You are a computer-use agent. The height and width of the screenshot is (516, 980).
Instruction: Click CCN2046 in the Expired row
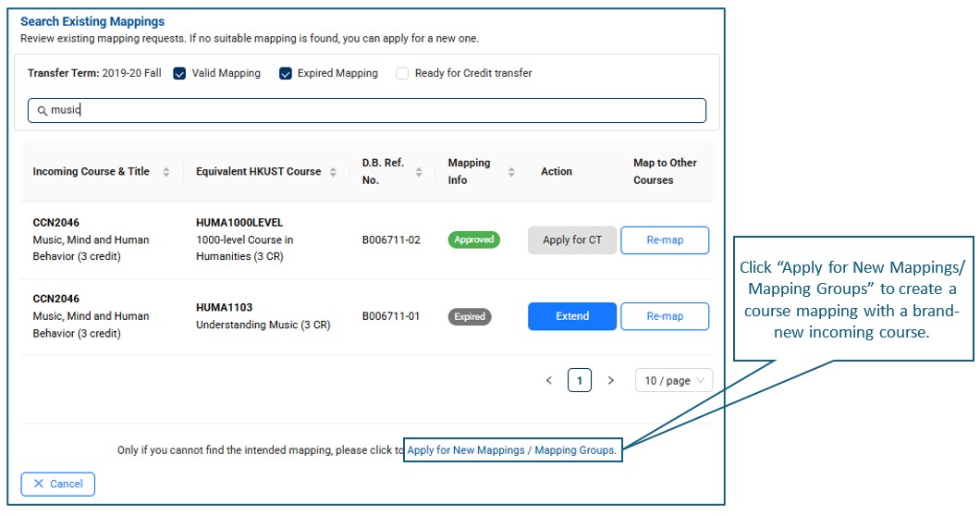[56, 299]
